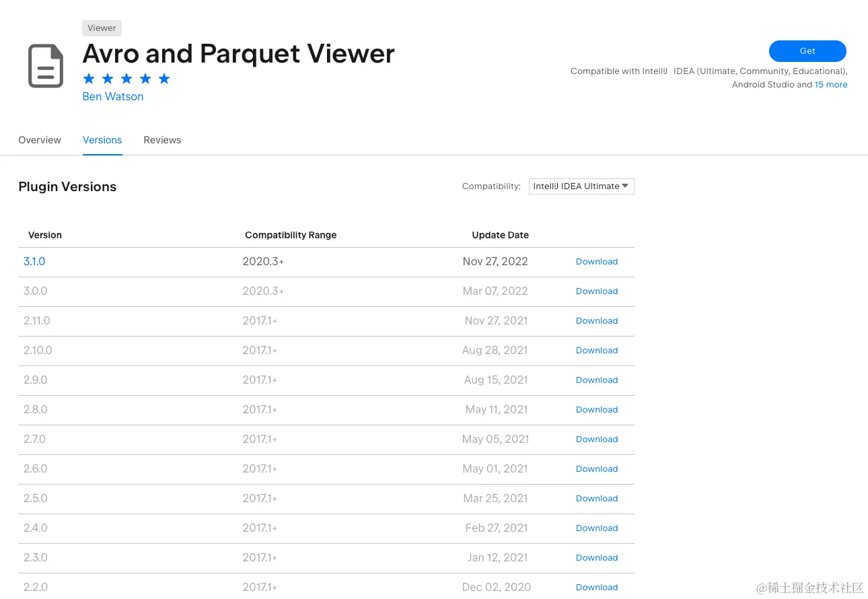868x599 pixels.
Task: Click the May 05, 2021 update date
Action: point(495,439)
